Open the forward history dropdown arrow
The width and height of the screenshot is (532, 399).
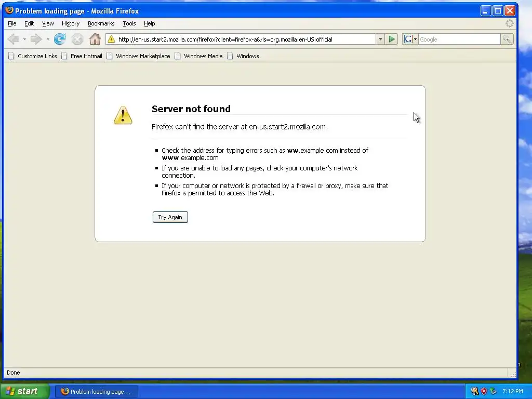[x=48, y=39]
